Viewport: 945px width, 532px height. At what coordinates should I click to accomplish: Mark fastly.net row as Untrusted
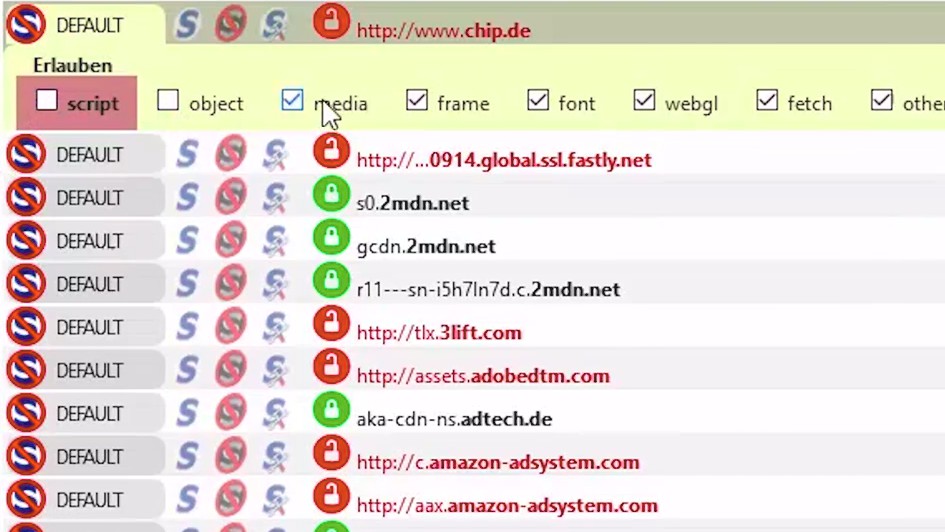231,154
